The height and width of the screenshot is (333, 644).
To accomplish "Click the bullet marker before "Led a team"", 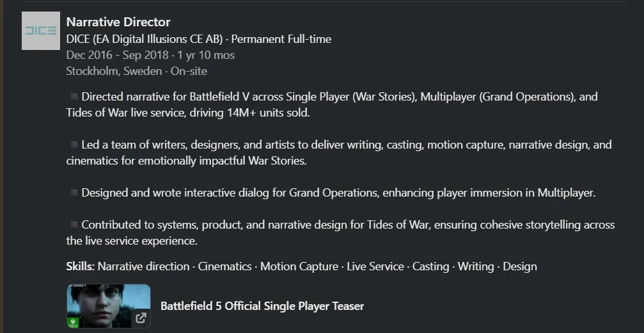I will pyautogui.click(x=74, y=145).
